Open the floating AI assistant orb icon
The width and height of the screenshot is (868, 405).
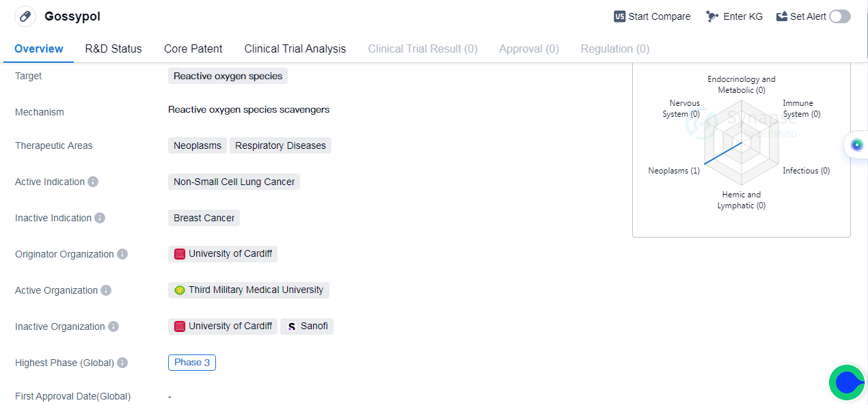(857, 145)
